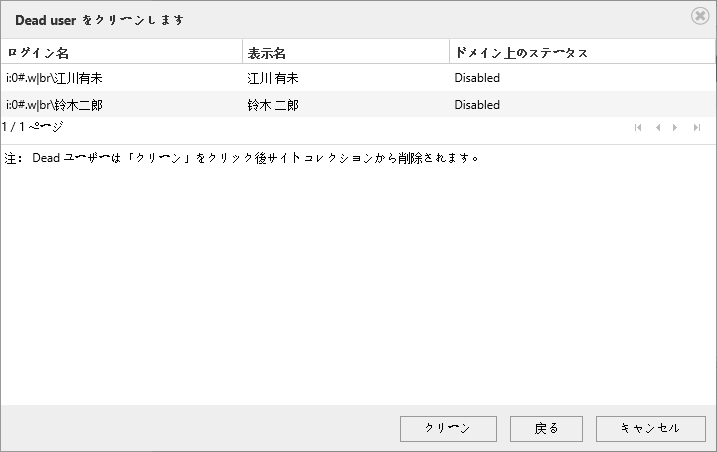
Task: Click the クリーン button
Action: pyautogui.click(x=448, y=429)
